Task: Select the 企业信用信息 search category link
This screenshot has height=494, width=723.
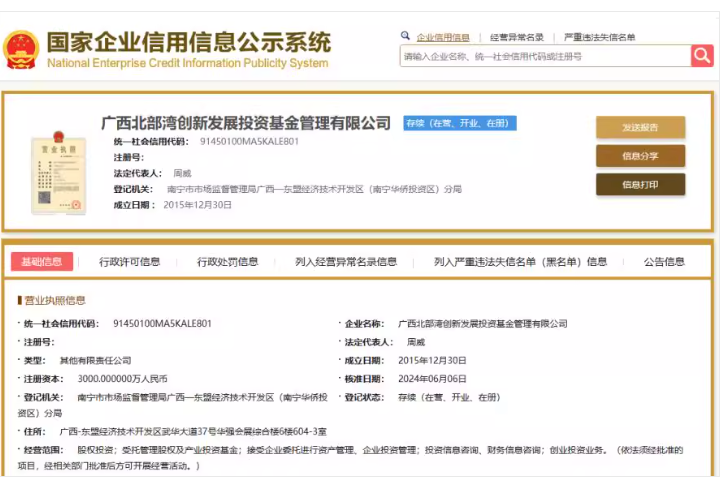Action: (443, 37)
